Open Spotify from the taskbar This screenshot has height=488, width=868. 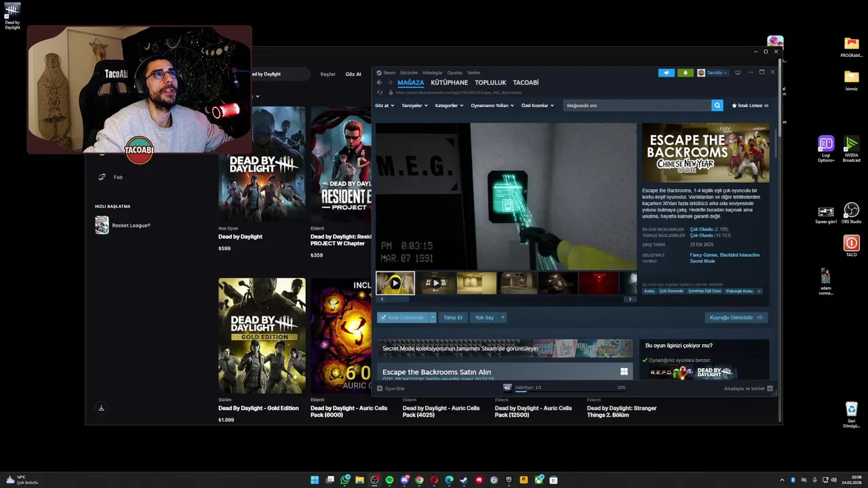coord(389,480)
